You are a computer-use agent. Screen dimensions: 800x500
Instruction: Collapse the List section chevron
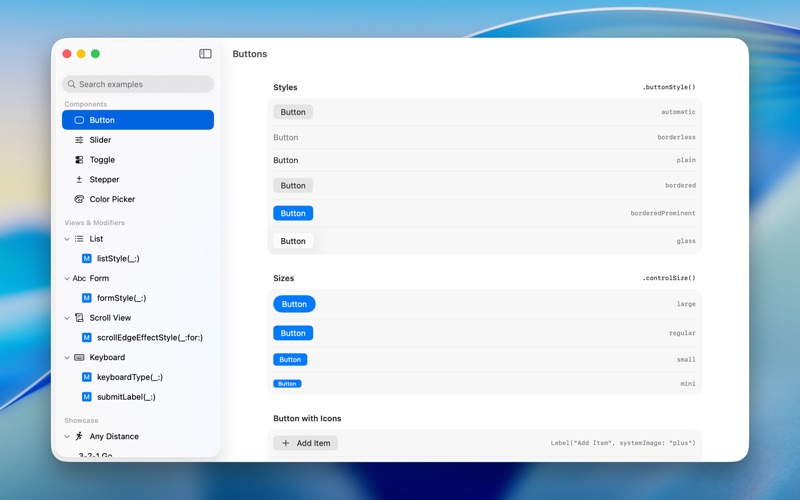coord(67,239)
